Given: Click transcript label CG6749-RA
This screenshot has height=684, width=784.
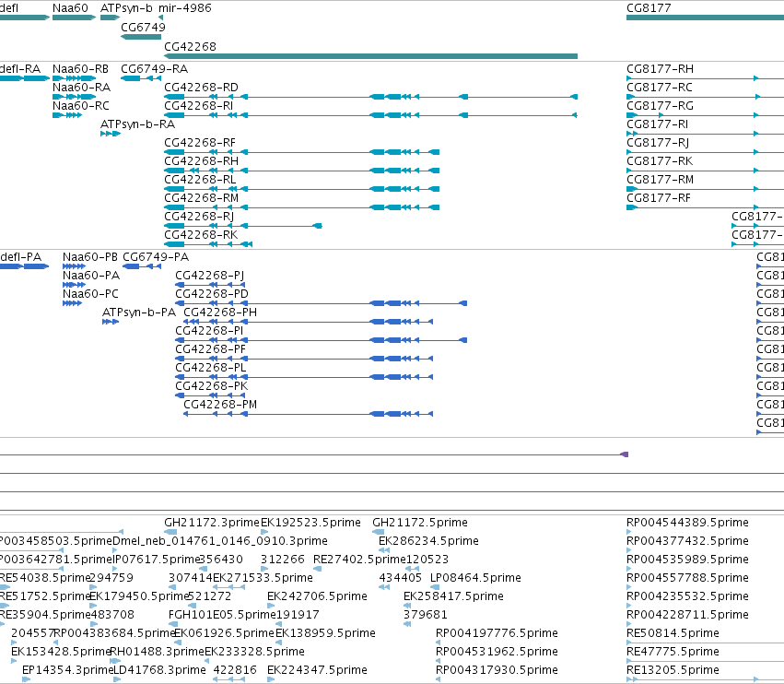Looking at the screenshot, I should [155, 69].
